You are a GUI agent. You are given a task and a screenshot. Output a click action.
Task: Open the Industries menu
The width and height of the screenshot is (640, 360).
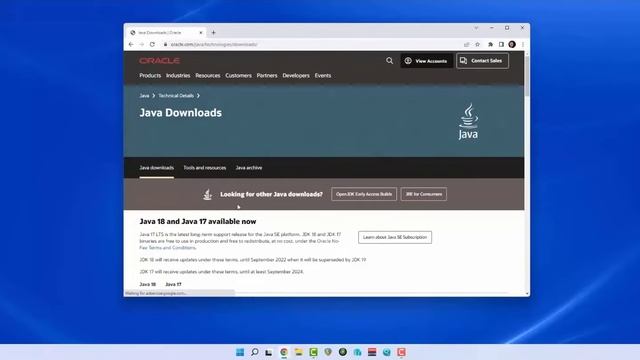point(178,76)
